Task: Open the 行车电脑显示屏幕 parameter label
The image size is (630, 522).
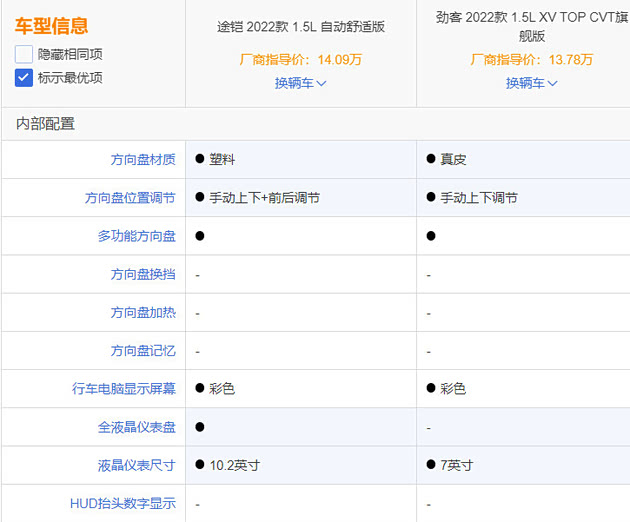Action: [x=124, y=388]
